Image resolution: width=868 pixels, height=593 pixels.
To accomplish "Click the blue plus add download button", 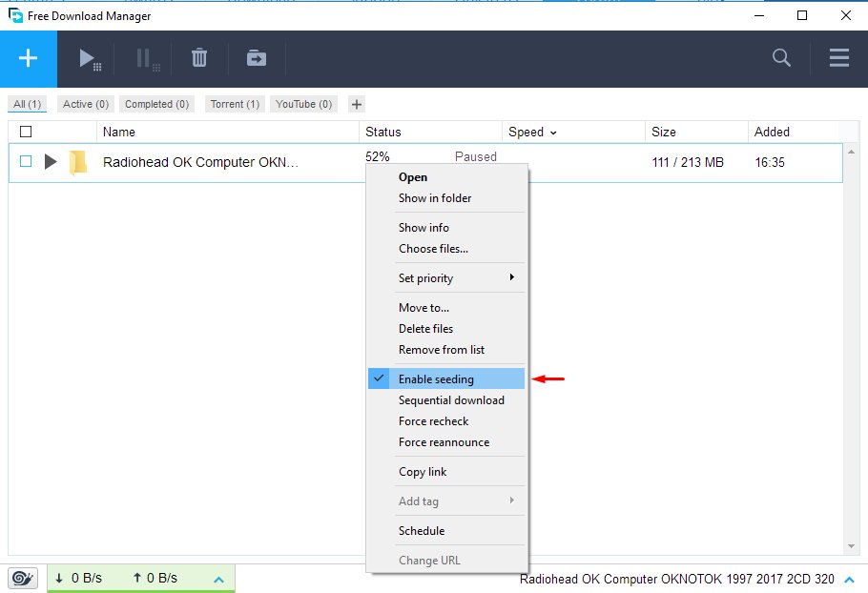I will tap(29, 59).
